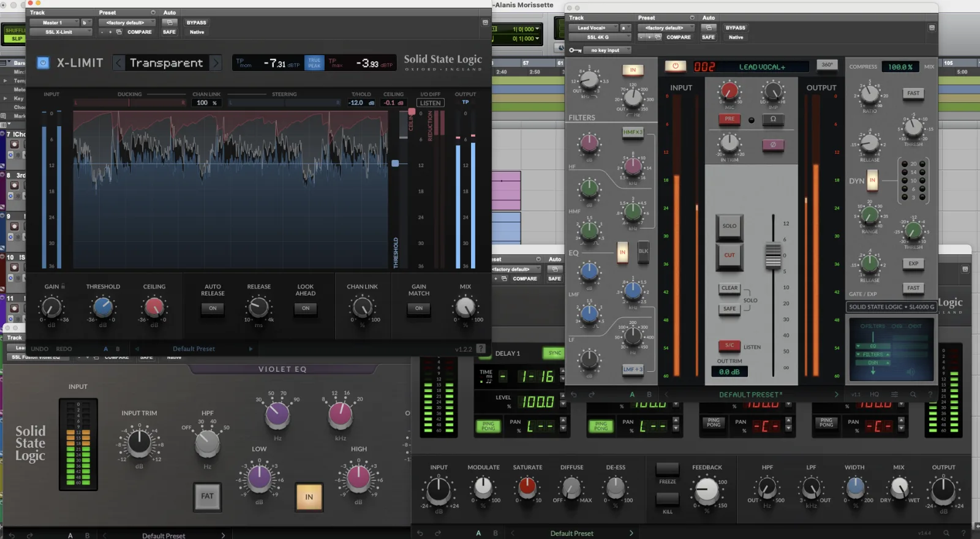Viewport: 980px width, 539px height.
Task: Click the 4K G phase invert button
Action: point(773,145)
